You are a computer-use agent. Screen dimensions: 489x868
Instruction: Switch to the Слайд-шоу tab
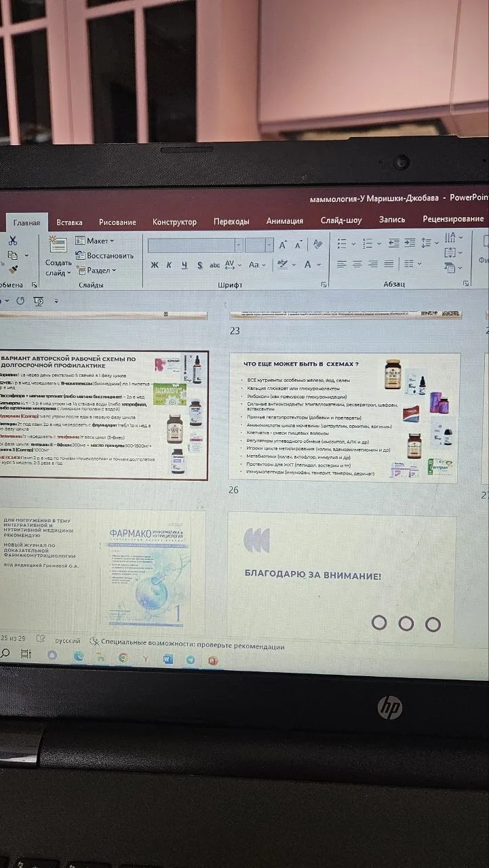point(341,220)
